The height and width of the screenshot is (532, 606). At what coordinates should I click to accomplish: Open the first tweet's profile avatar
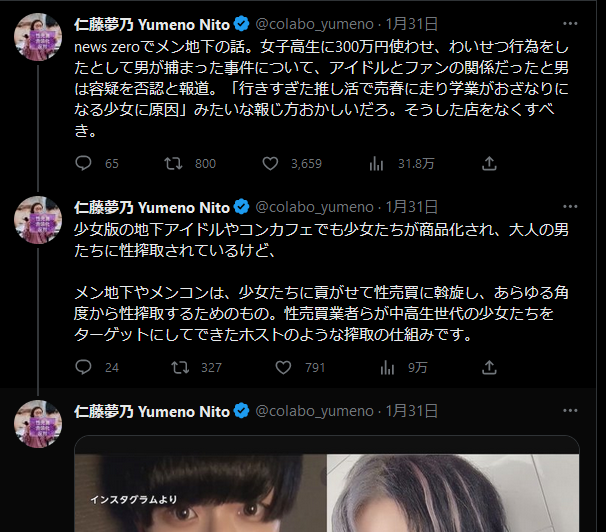(x=38, y=37)
